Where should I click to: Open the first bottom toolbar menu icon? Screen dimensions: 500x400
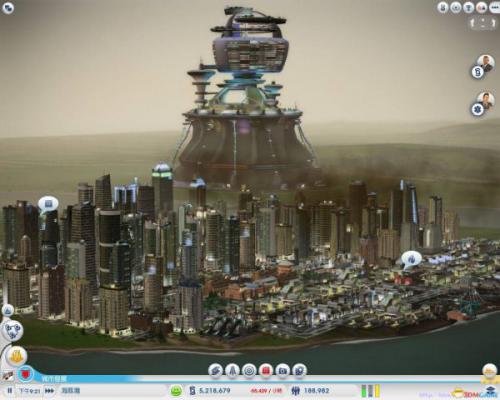tap(216, 370)
